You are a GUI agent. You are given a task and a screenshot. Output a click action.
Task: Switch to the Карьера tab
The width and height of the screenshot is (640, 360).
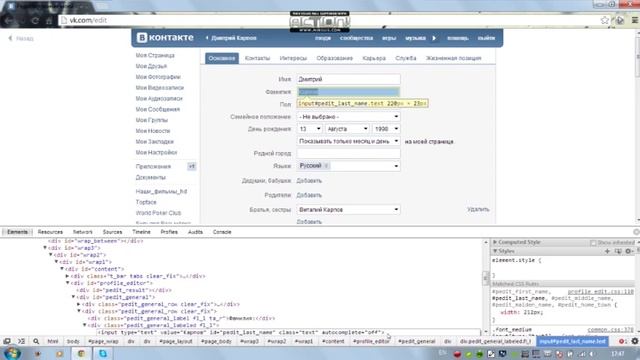(x=374, y=58)
